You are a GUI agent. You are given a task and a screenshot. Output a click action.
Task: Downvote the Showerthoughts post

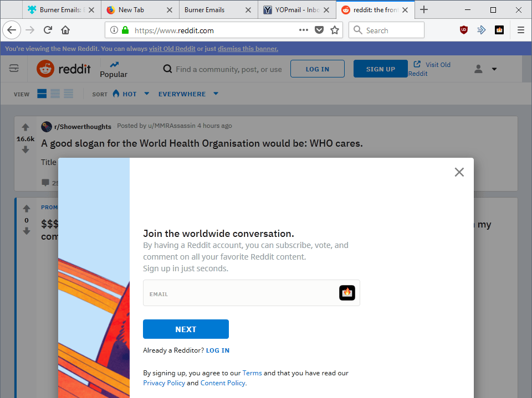coord(25,150)
